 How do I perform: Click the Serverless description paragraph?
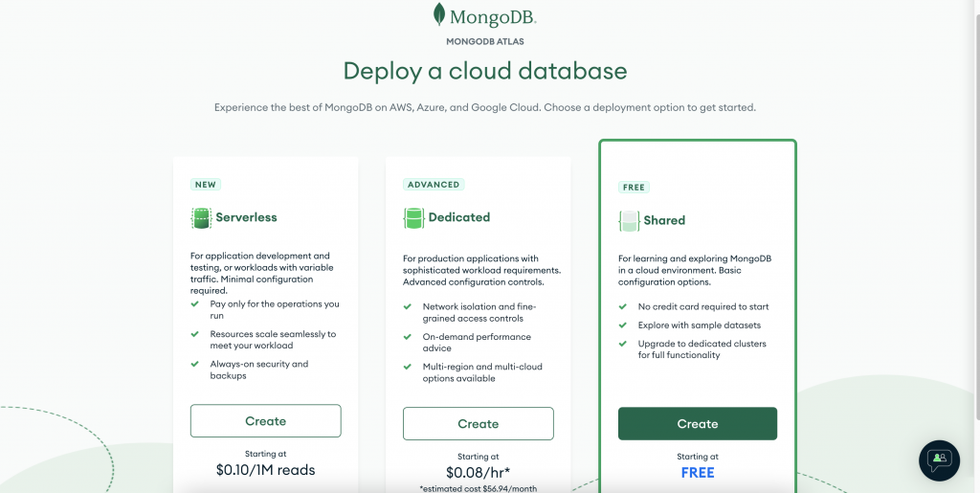263,273
